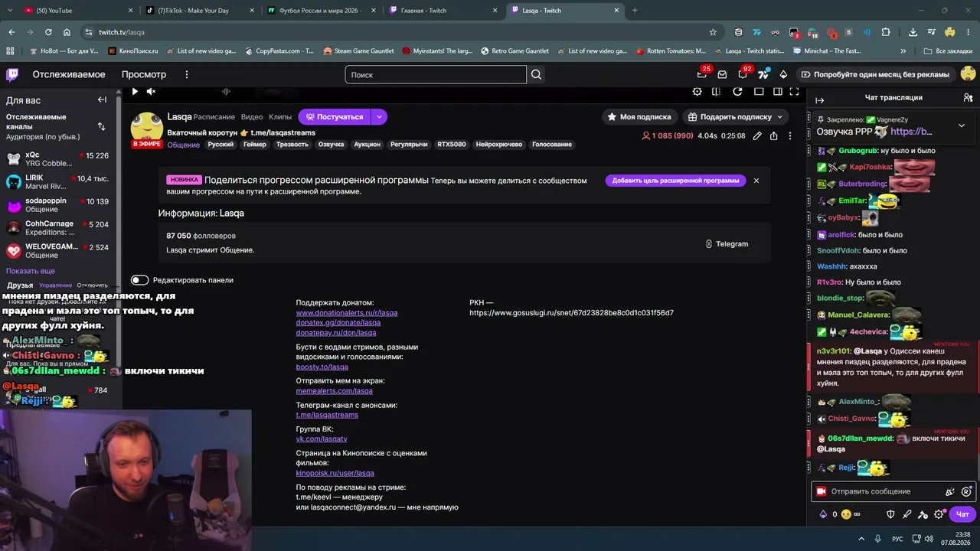This screenshot has width=980, height=551.
Task: Play the stream video
Action: point(135,92)
